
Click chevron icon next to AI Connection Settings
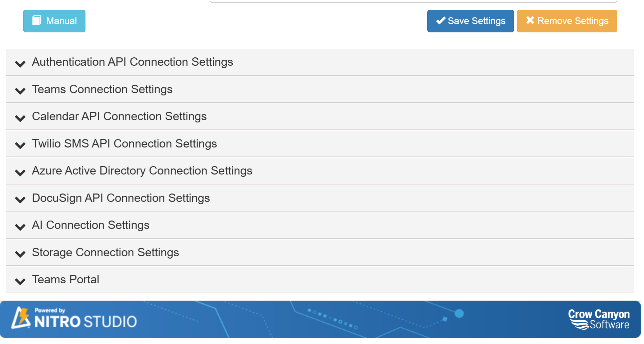20,227
